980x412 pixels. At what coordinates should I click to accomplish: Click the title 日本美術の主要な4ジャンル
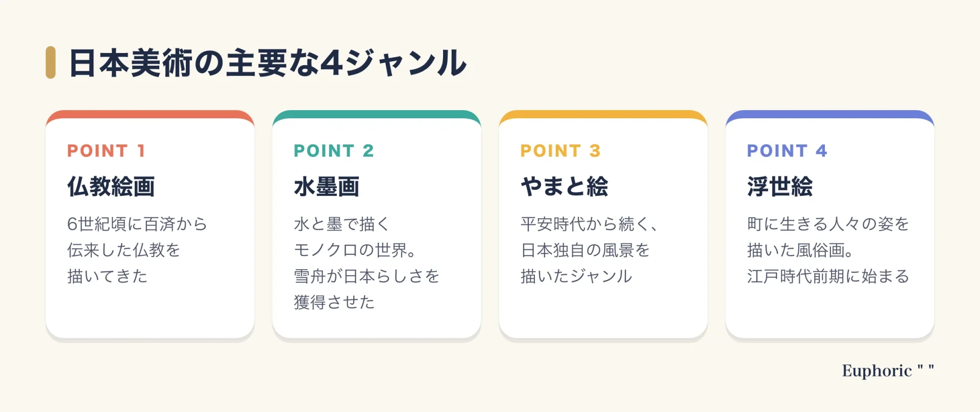[x=268, y=63]
